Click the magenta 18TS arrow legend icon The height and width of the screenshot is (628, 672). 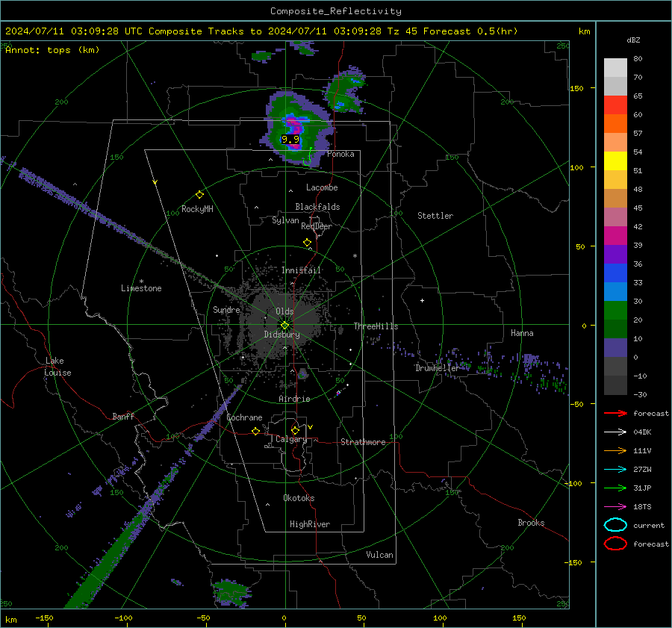tap(615, 507)
